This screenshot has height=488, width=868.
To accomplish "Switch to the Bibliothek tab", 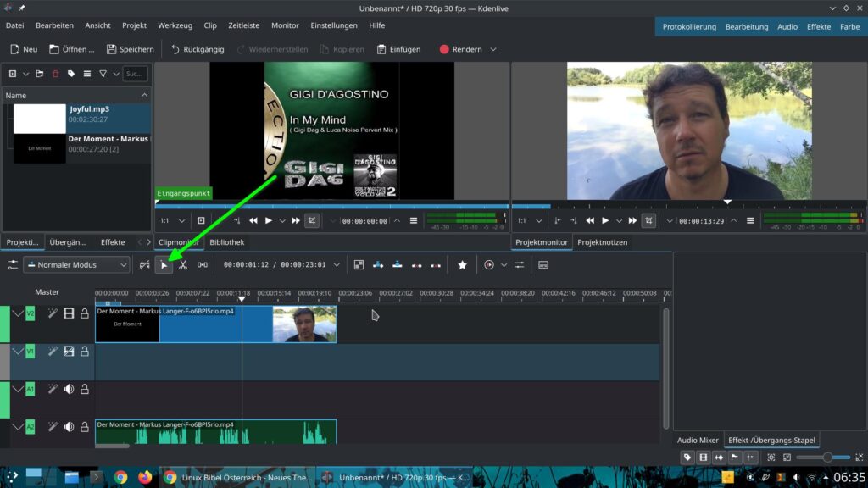I will [x=227, y=242].
